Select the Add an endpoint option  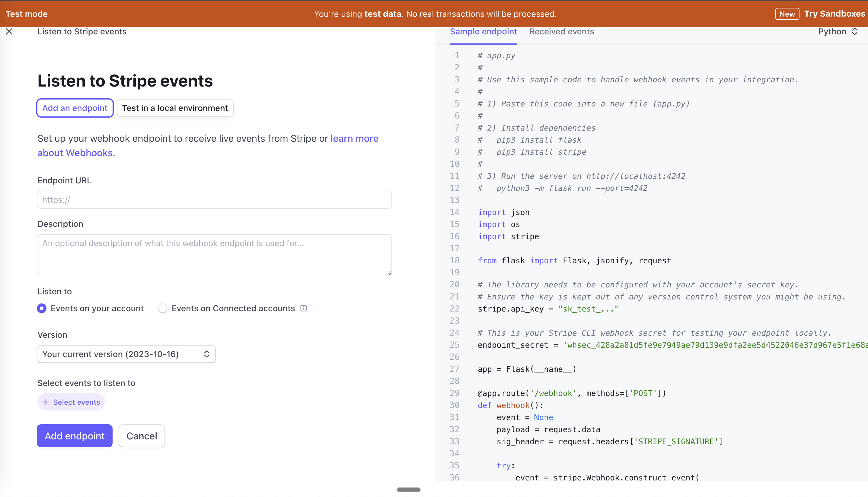point(75,108)
